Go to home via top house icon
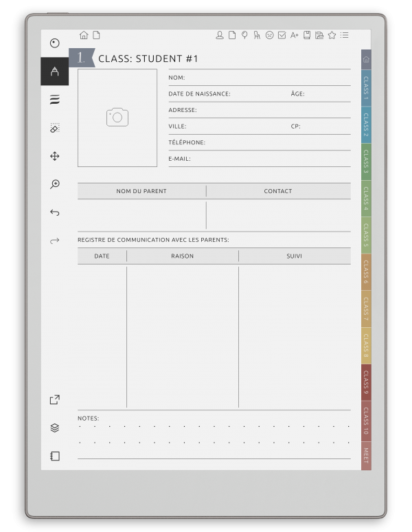The height and width of the screenshot is (532, 412). pyautogui.click(x=84, y=35)
